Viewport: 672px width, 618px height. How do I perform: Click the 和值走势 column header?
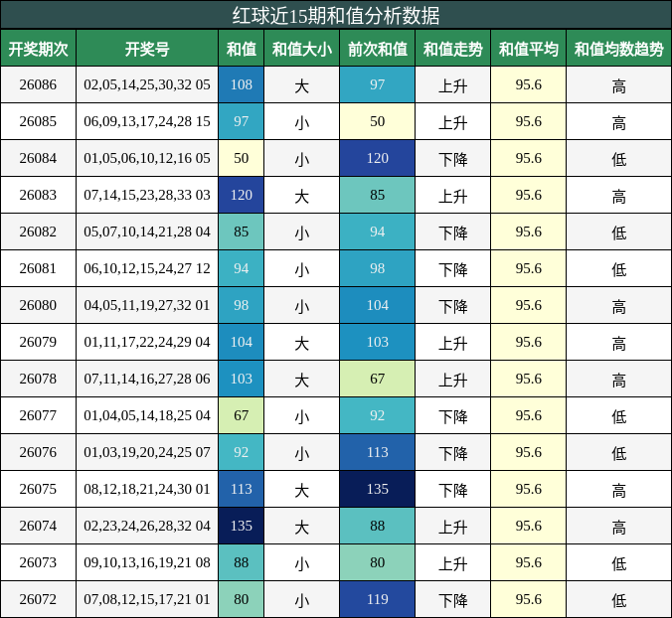coord(453,49)
